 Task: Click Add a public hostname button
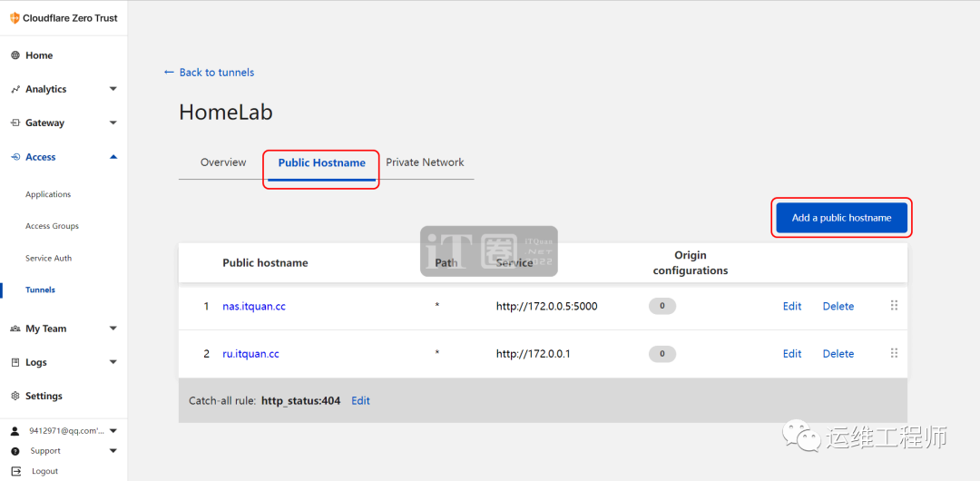(x=841, y=218)
